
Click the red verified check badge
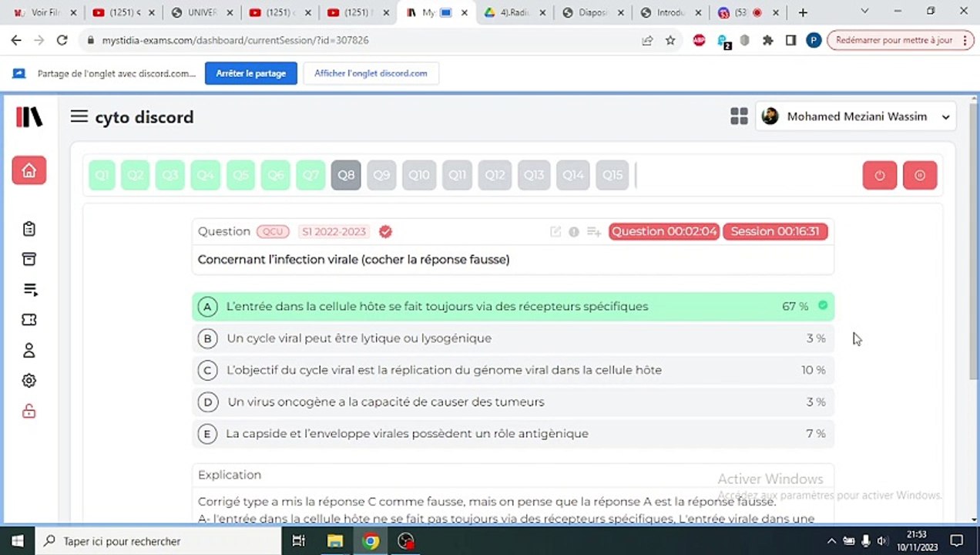(385, 231)
